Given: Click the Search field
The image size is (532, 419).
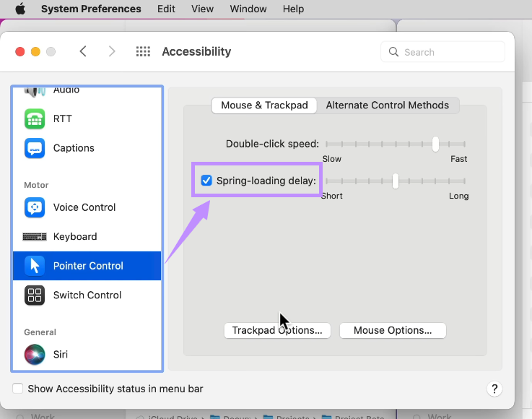Looking at the screenshot, I should [442, 52].
